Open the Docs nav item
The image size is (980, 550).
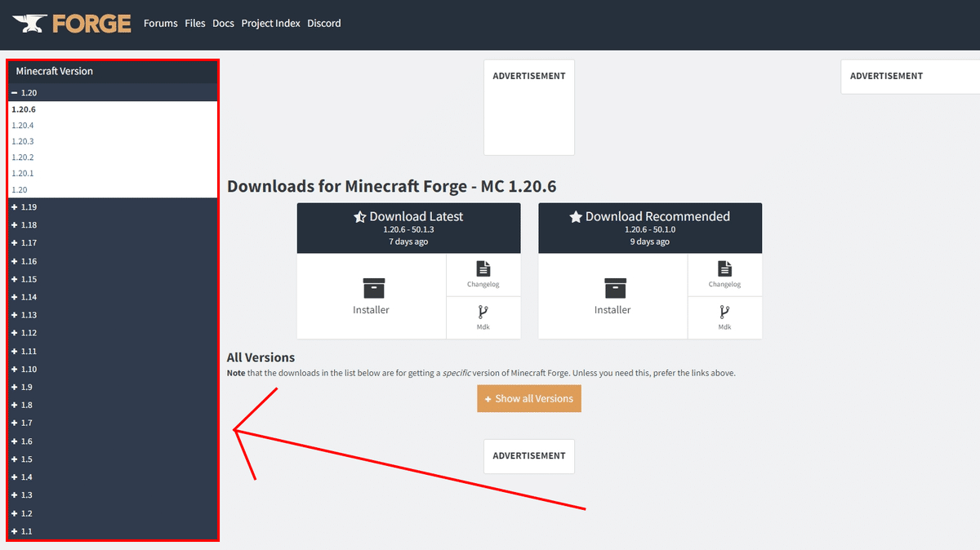[x=223, y=24]
